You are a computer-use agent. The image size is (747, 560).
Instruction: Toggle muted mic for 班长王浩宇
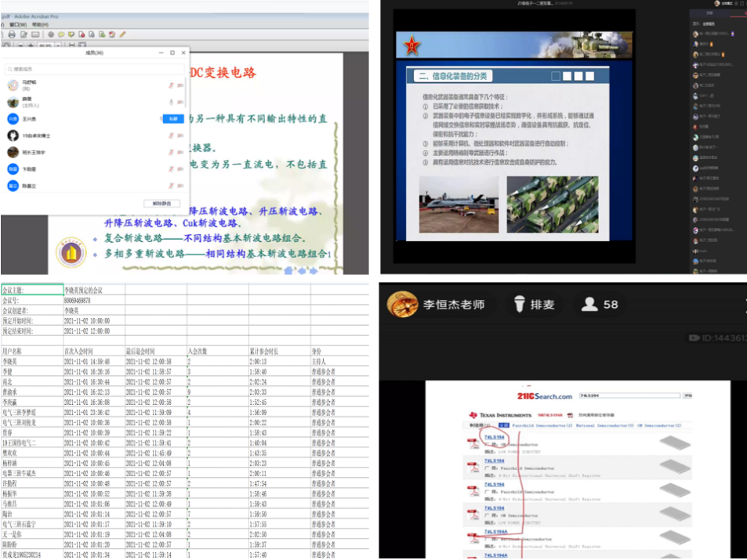coord(170,153)
